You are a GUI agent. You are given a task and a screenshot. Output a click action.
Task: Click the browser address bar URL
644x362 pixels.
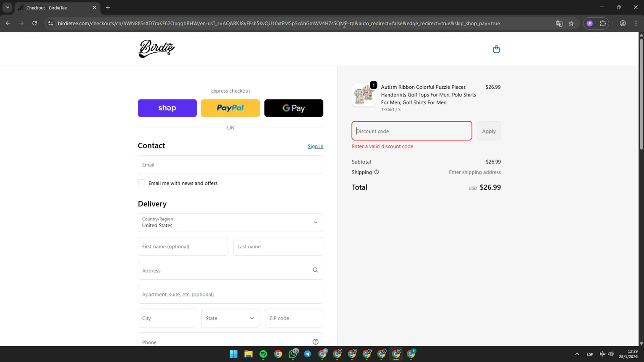(x=279, y=24)
